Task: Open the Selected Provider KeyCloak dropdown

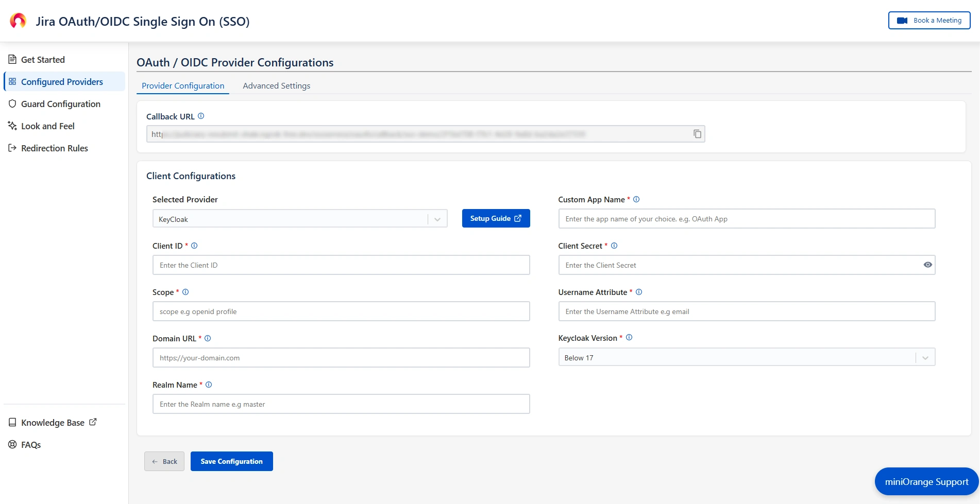Action: pos(300,219)
